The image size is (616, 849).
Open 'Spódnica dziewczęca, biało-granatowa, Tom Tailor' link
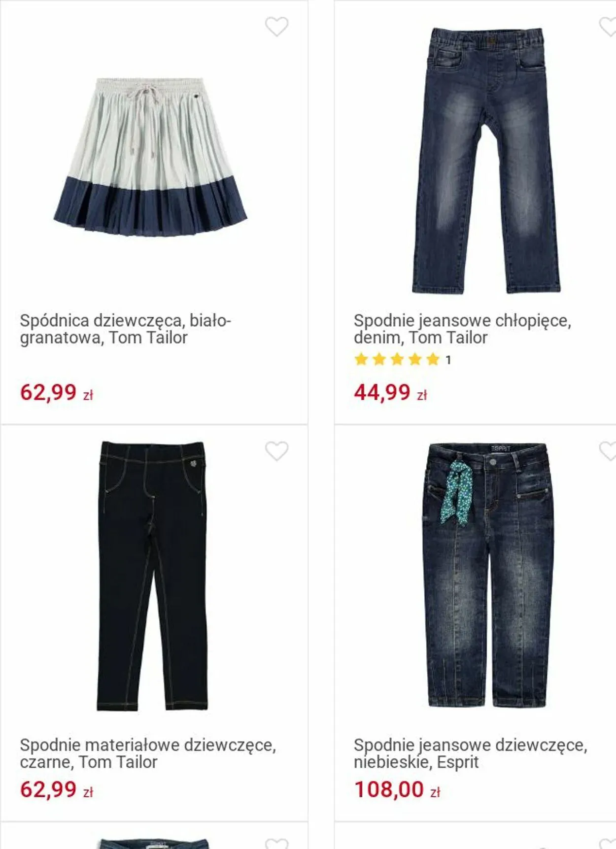point(126,329)
